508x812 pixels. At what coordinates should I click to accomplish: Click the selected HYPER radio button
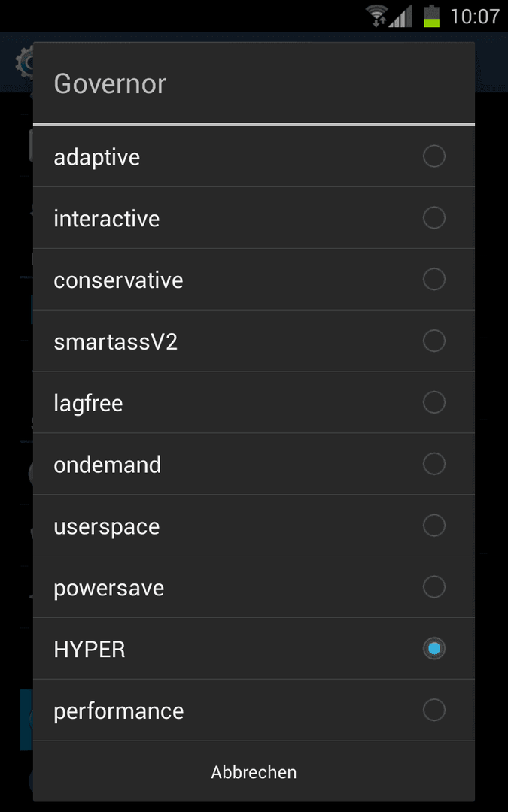434,648
